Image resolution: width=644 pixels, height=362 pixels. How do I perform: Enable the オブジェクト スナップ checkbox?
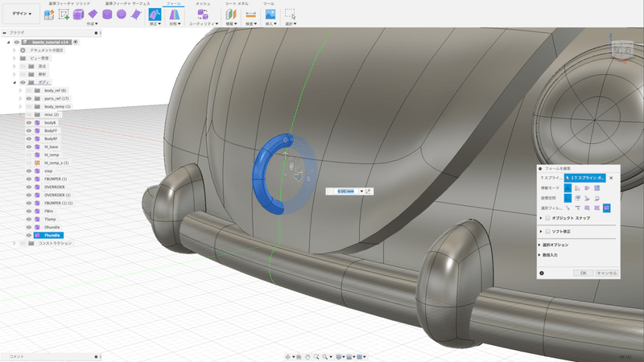click(548, 218)
